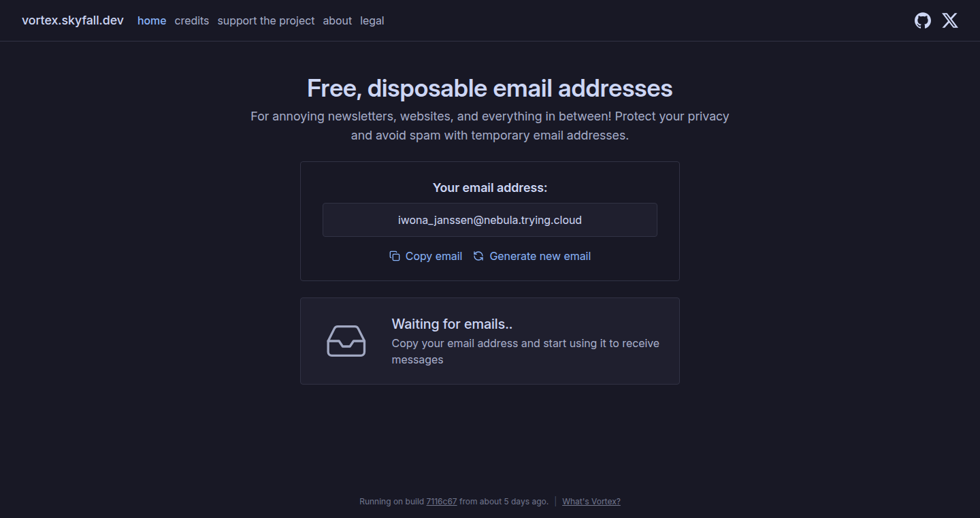Click the Copy email text

coord(434,256)
